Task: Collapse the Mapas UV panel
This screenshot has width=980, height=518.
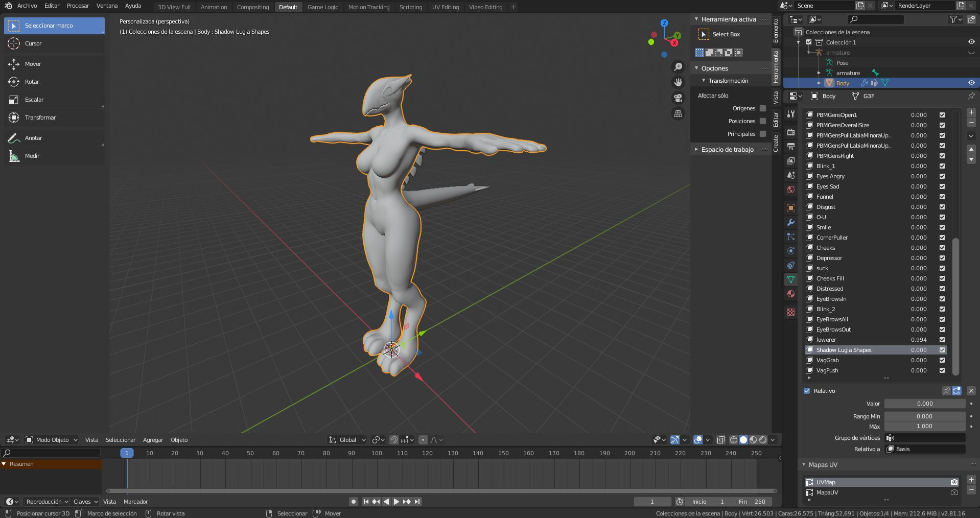Action: [804, 465]
